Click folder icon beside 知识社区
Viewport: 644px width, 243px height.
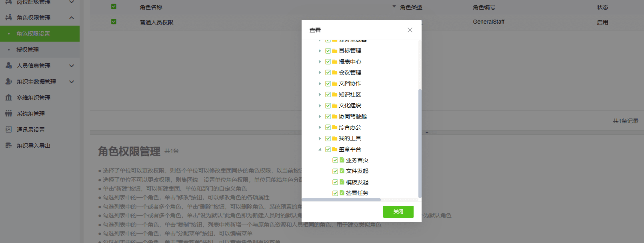point(334,94)
